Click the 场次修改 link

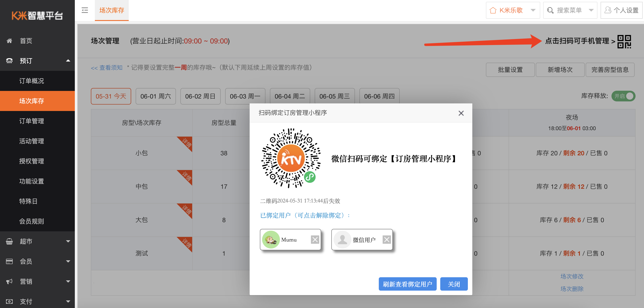click(x=572, y=276)
